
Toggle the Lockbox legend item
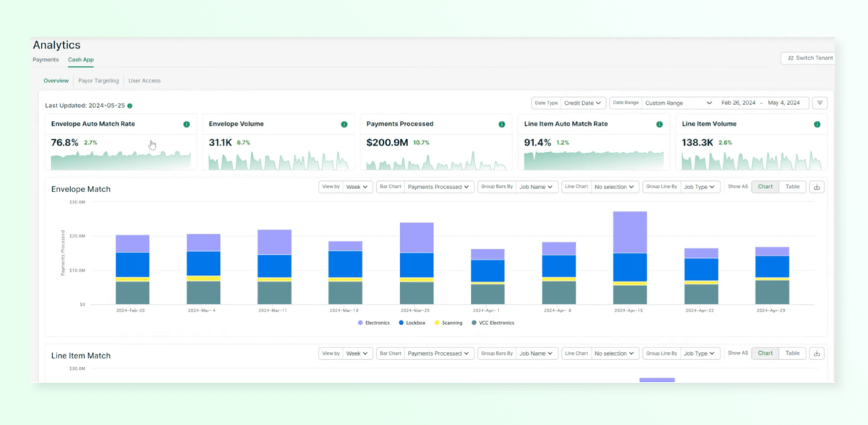click(x=409, y=322)
